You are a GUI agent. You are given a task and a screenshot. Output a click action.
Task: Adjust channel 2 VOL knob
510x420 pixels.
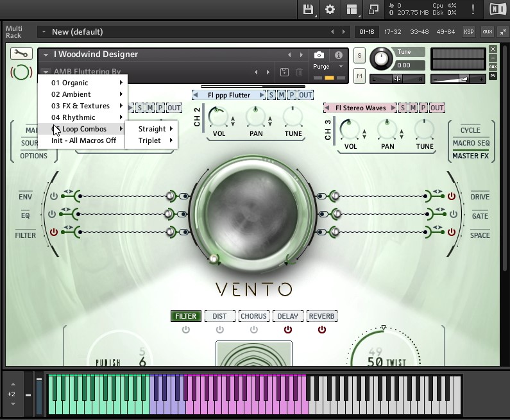pos(218,117)
